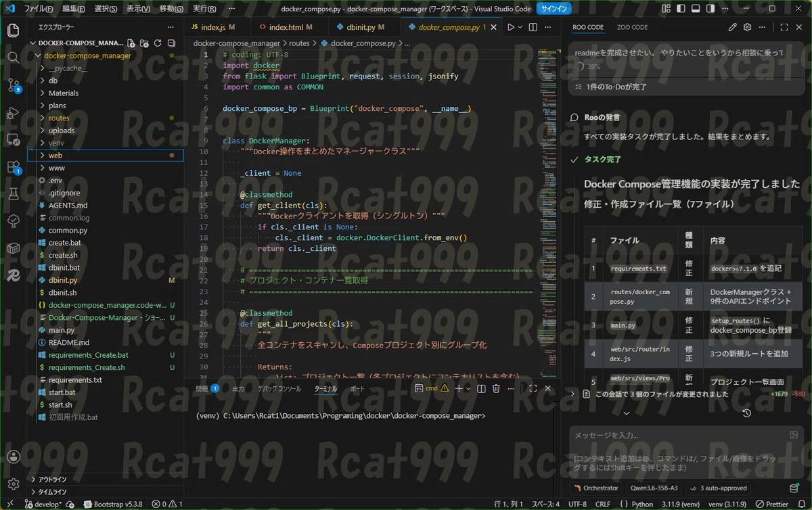Open Roo Code settings gear
This screenshot has height=510, width=812.
(x=748, y=27)
